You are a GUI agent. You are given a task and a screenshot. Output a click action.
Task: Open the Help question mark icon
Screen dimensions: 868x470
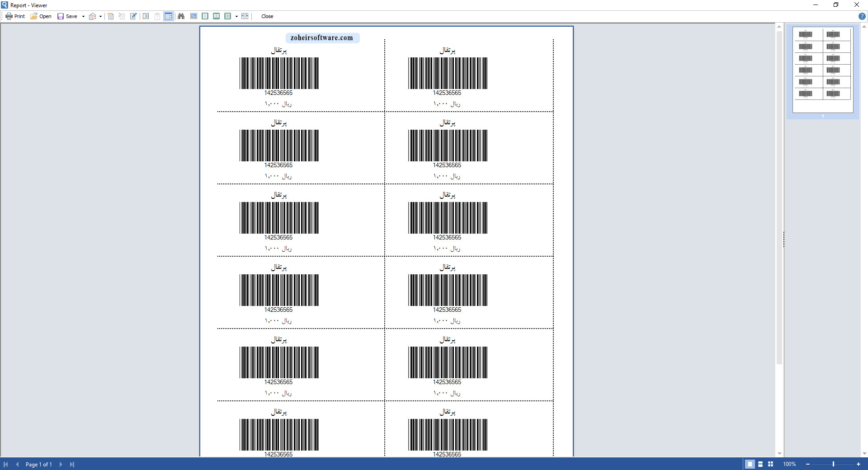(862, 16)
